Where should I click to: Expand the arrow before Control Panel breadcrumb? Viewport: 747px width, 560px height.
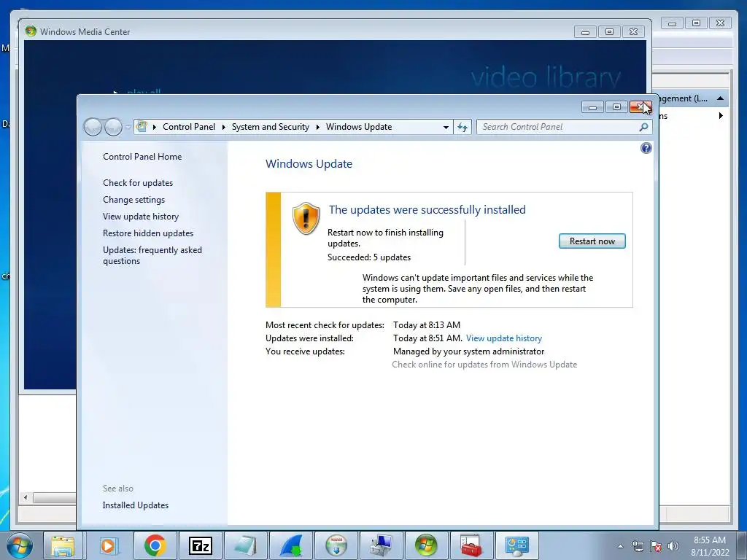(155, 127)
